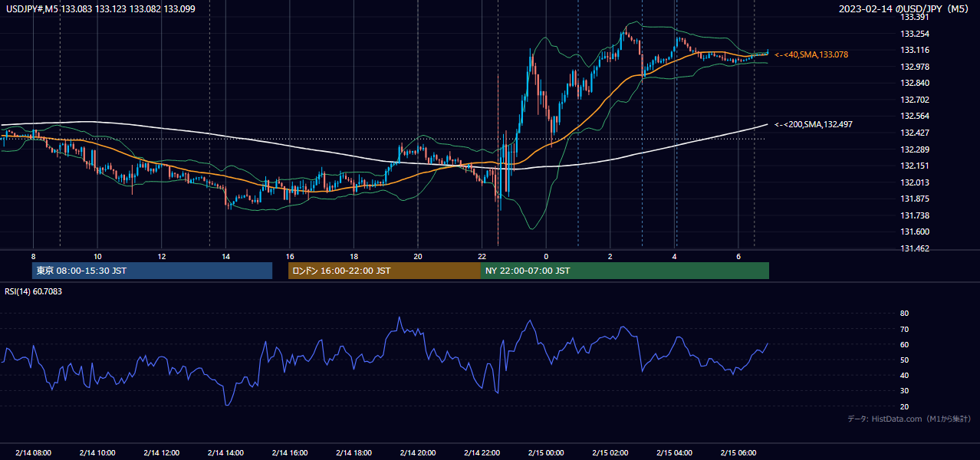The width and height of the screenshot is (980, 460).
Task: Click hour tick 10 under the price chart
Action: coord(97,256)
